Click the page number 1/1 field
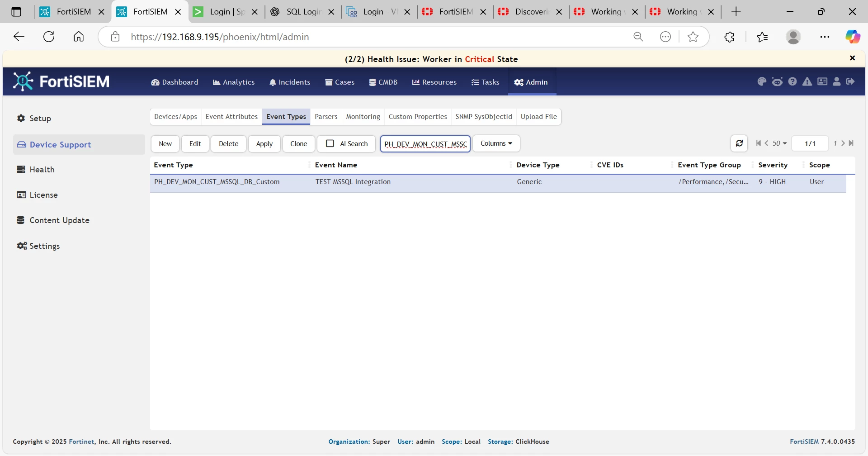Image resolution: width=868 pixels, height=456 pixels. coord(810,143)
